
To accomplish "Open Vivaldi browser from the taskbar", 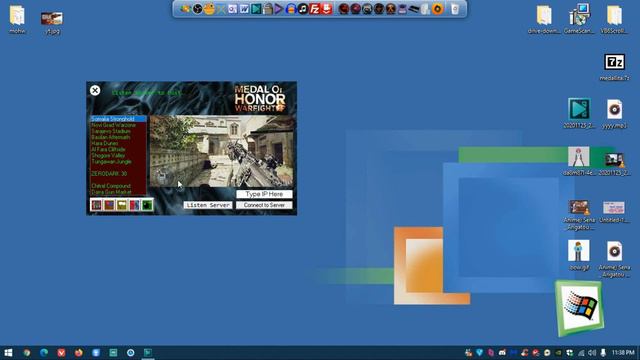I will 61,352.
